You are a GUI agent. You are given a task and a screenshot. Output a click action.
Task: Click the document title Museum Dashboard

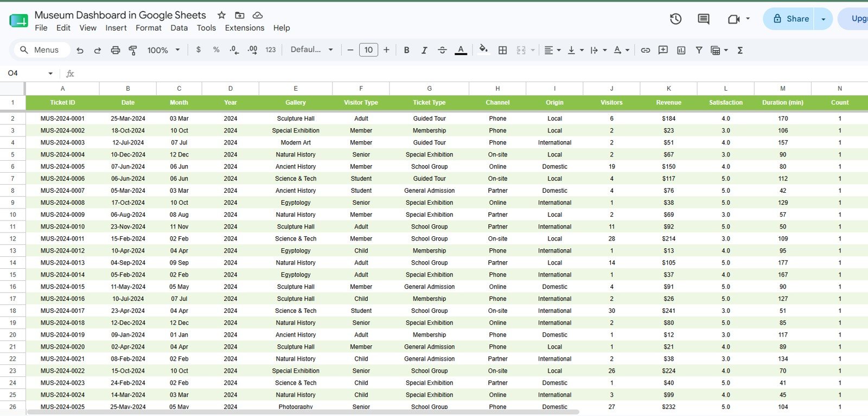120,15
